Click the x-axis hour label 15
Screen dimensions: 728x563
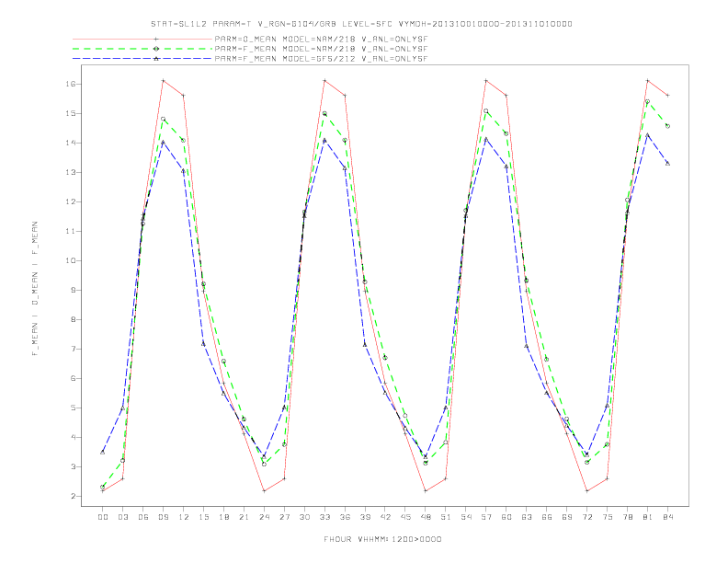coord(203,517)
